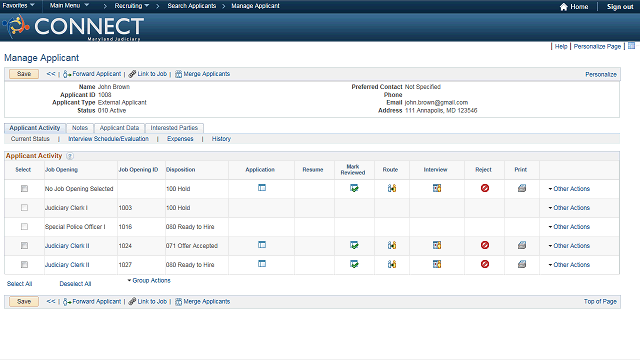Screen dimensions: 640x360
Task: Open Interview Schedule/Evaluation subtab
Action: (x=108, y=139)
